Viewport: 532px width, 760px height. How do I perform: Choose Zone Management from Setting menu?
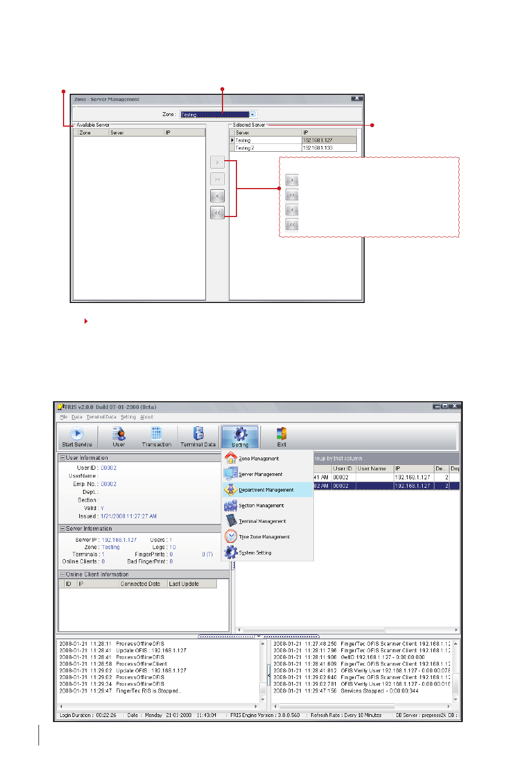[268, 458]
